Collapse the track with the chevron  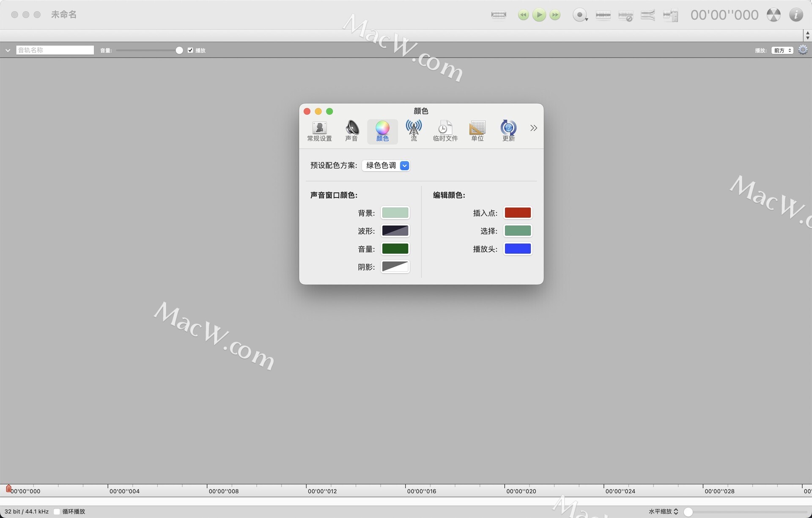[8, 50]
